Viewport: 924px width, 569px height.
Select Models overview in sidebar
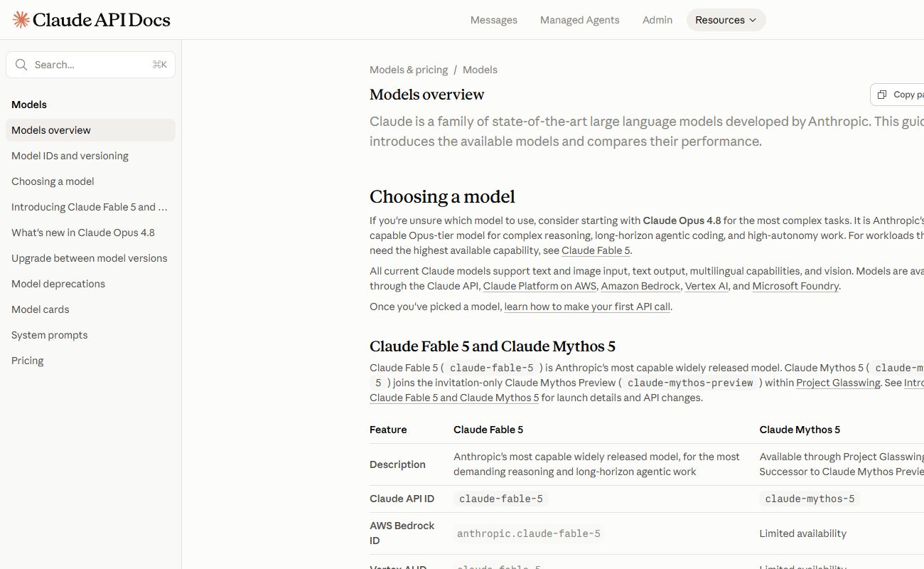pos(90,130)
